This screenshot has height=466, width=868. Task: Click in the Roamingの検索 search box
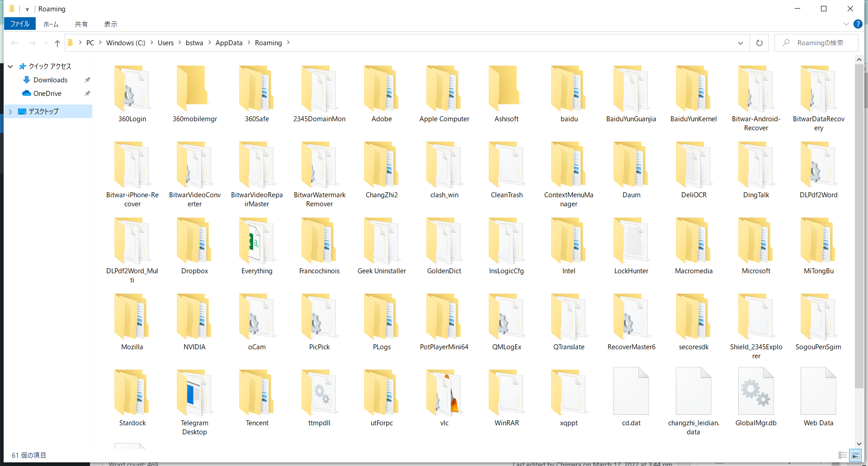click(x=816, y=43)
